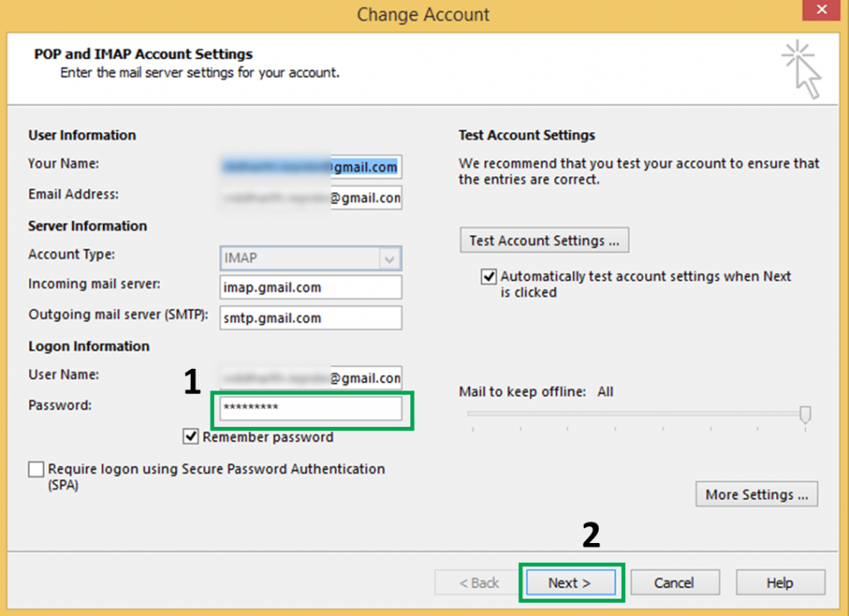The width and height of the screenshot is (849, 616).
Task: Edit the incoming mail server imap.gmail.com
Action: (x=311, y=287)
